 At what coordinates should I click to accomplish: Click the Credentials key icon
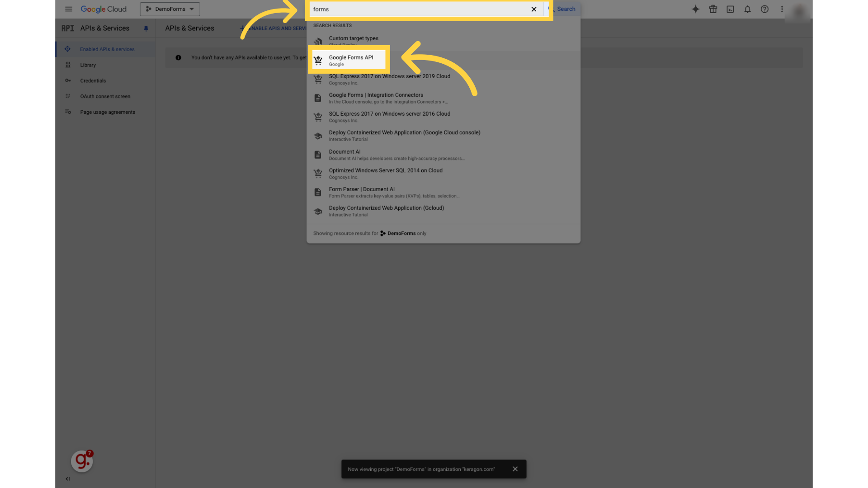[x=68, y=81]
